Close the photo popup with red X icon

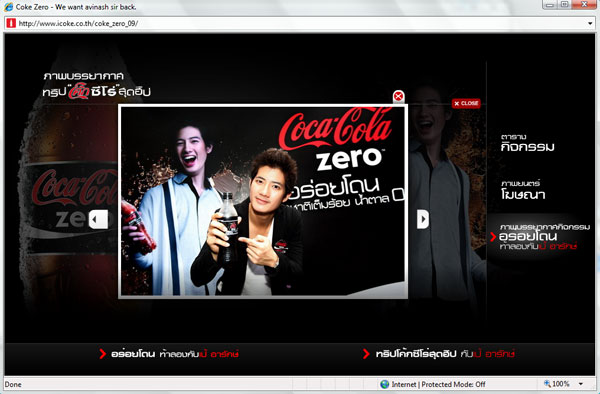point(398,96)
